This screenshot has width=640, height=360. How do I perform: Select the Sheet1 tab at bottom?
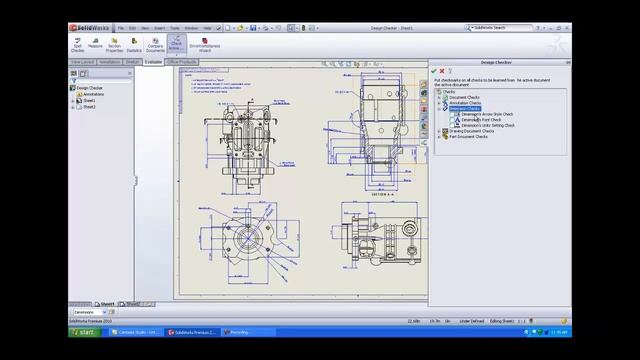[105, 304]
